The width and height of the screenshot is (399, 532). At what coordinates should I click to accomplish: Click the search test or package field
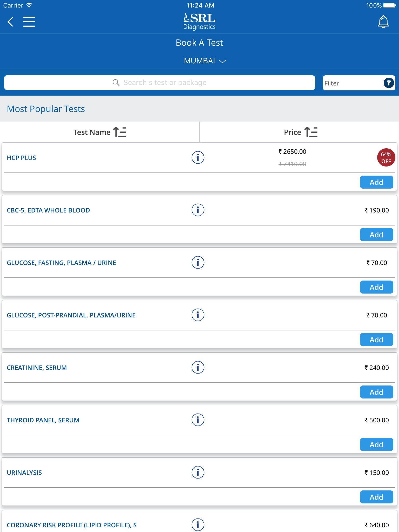point(159,83)
